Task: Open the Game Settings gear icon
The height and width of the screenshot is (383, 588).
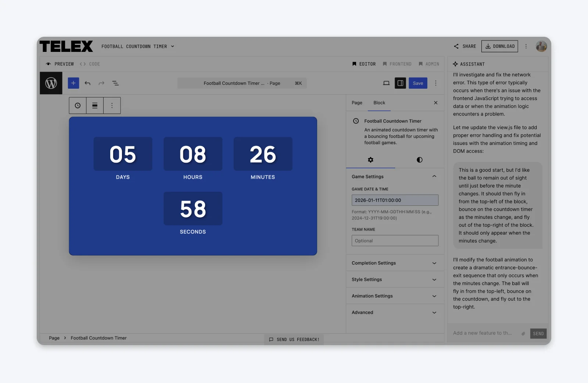Action: [x=370, y=160]
